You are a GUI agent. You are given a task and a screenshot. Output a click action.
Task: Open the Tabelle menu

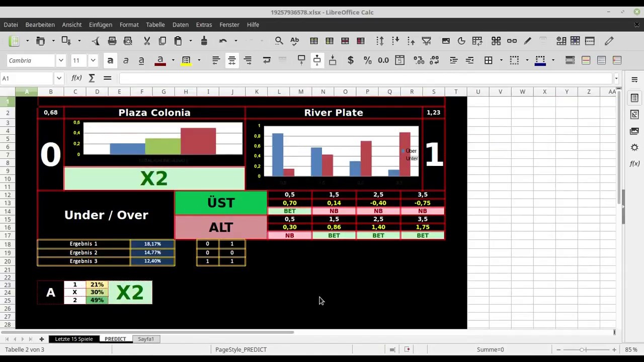point(155,25)
